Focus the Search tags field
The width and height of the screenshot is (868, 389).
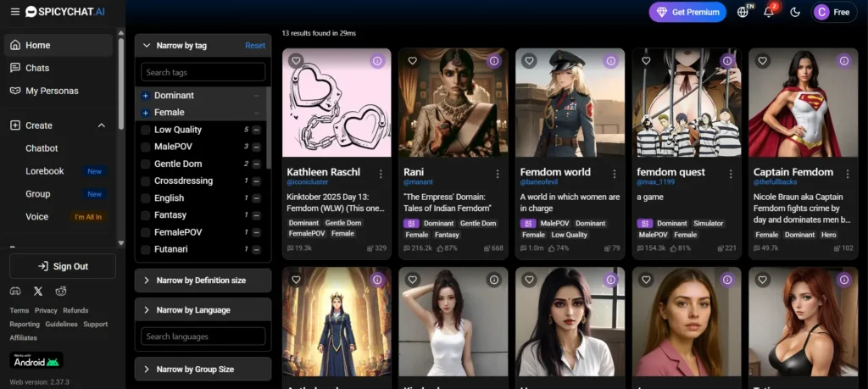click(203, 72)
